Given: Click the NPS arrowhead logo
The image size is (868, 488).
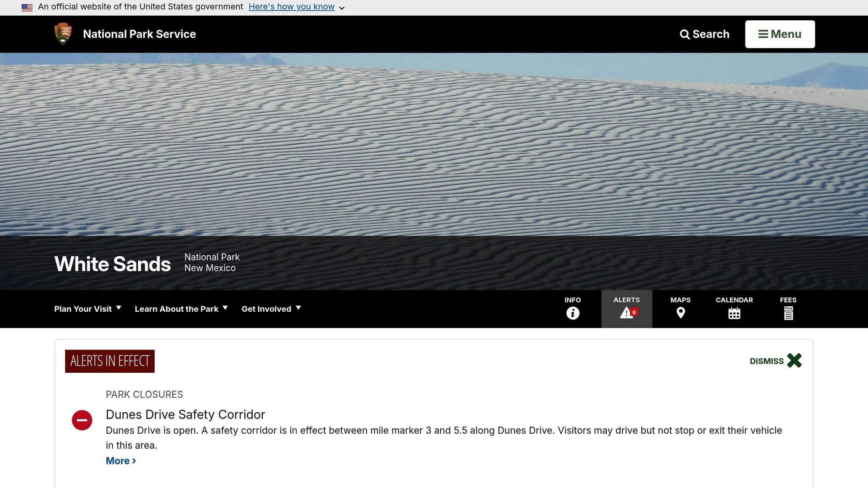Looking at the screenshot, I should click(x=63, y=34).
